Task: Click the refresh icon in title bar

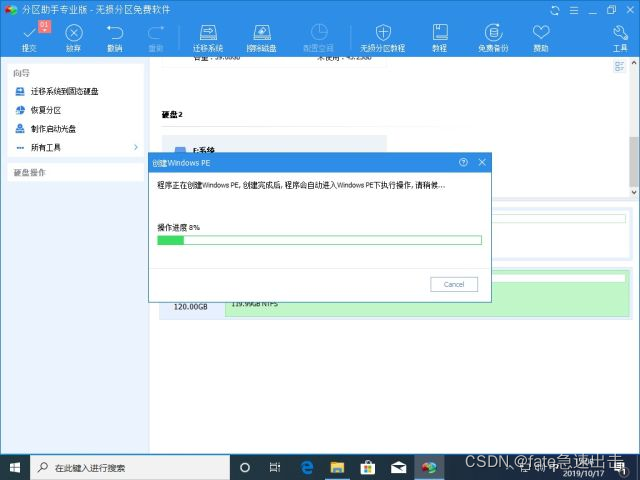Action: 555,10
